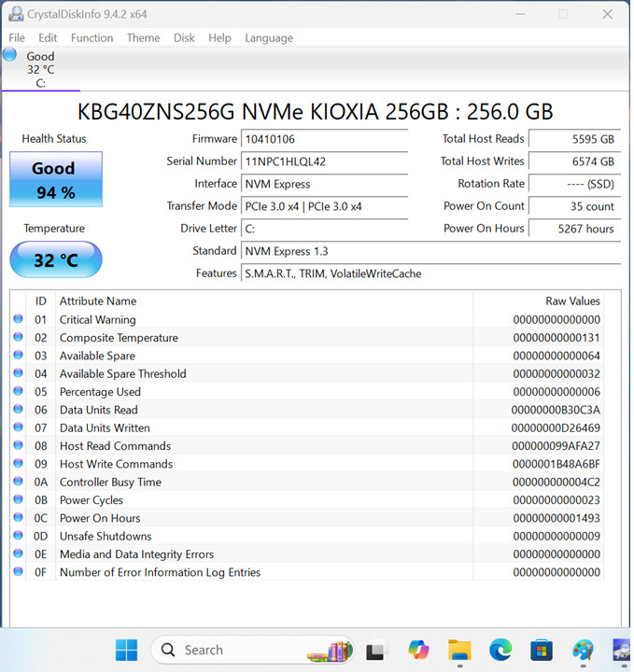This screenshot has height=672, width=634.
Task: Click the status dot for Host Write Commands
Action: coord(18,463)
